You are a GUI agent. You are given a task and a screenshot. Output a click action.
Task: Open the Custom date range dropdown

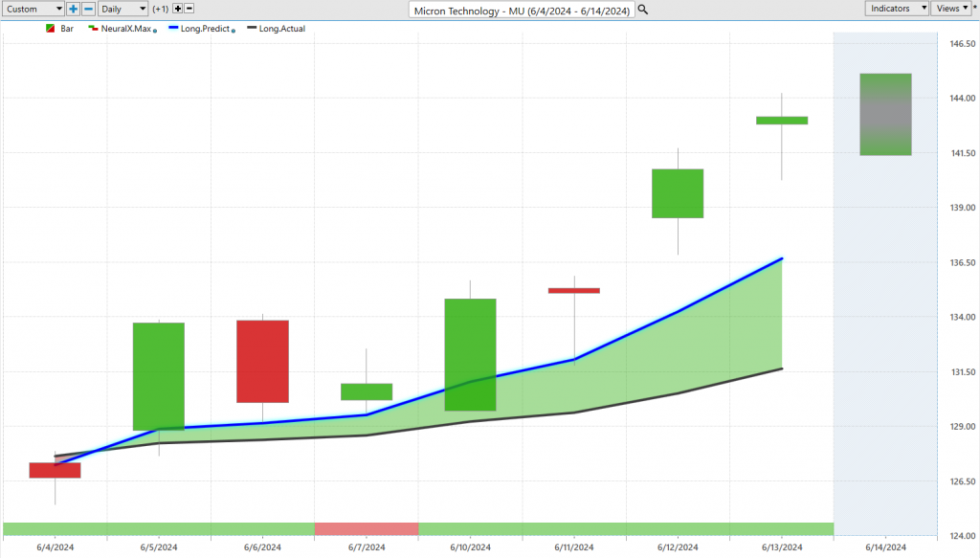click(33, 9)
